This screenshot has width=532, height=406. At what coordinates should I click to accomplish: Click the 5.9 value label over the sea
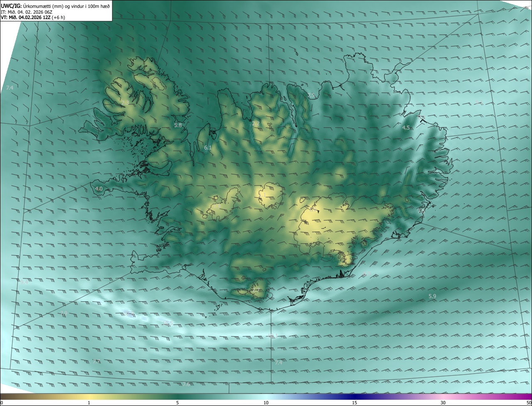[x=432, y=296]
